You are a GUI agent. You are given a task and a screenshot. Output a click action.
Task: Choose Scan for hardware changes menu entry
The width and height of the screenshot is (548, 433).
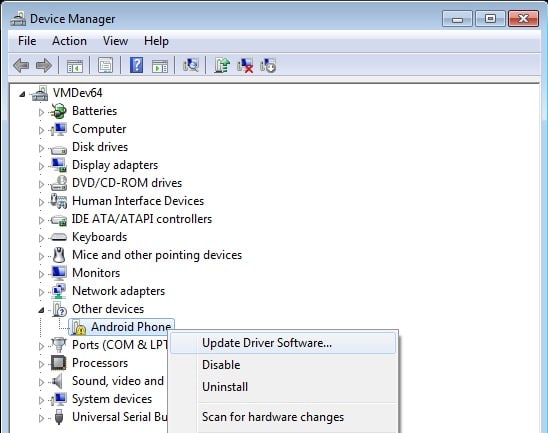pyautogui.click(x=273, y=417)
